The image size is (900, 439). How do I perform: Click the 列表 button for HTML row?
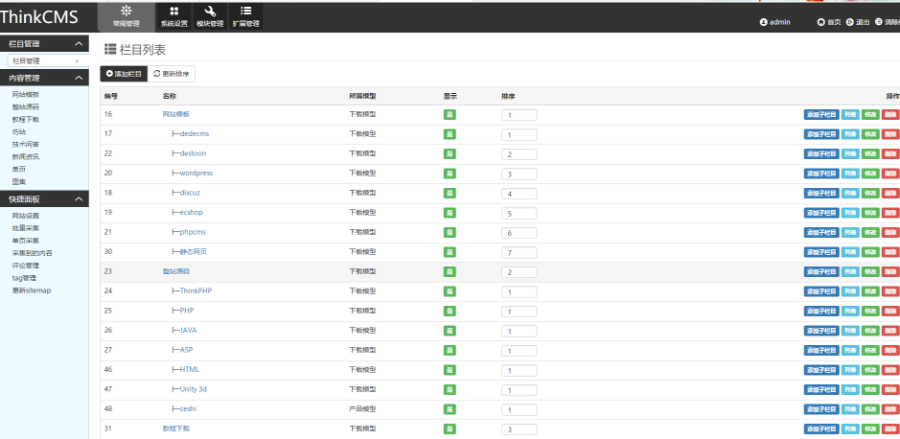(850, 370)
